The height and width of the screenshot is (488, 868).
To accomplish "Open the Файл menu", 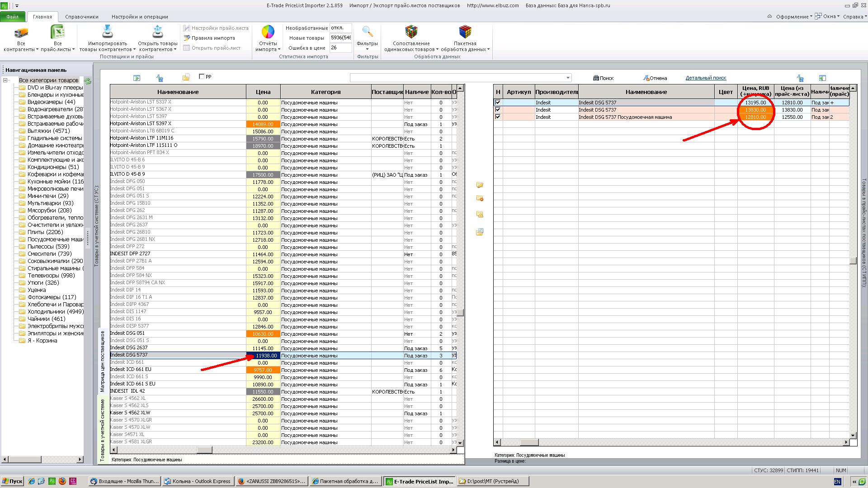I will pyautogui.click(x=13, y=17).
